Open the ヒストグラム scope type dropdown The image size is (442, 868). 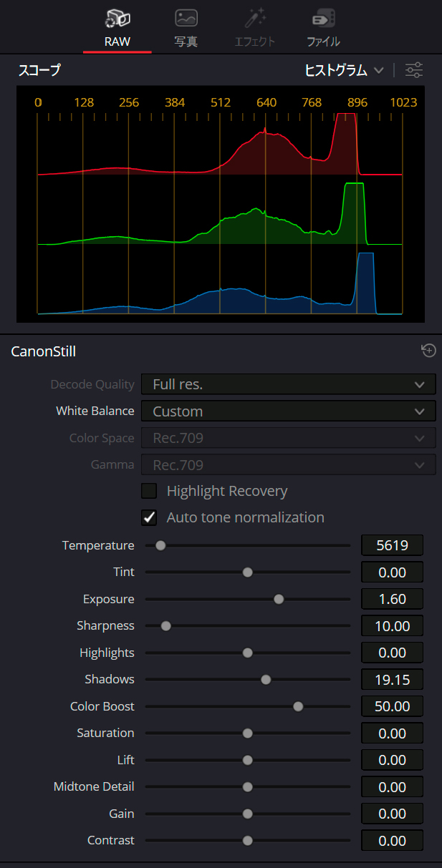345,70
